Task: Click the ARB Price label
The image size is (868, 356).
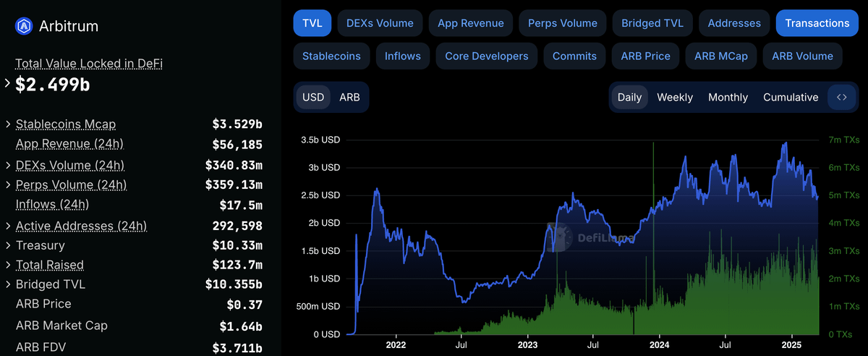Action: (43, 304)
